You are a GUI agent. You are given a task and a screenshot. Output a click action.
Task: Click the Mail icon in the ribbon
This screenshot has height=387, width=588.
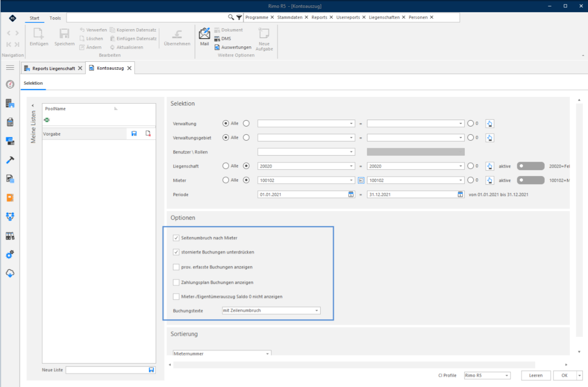[204, 36]
